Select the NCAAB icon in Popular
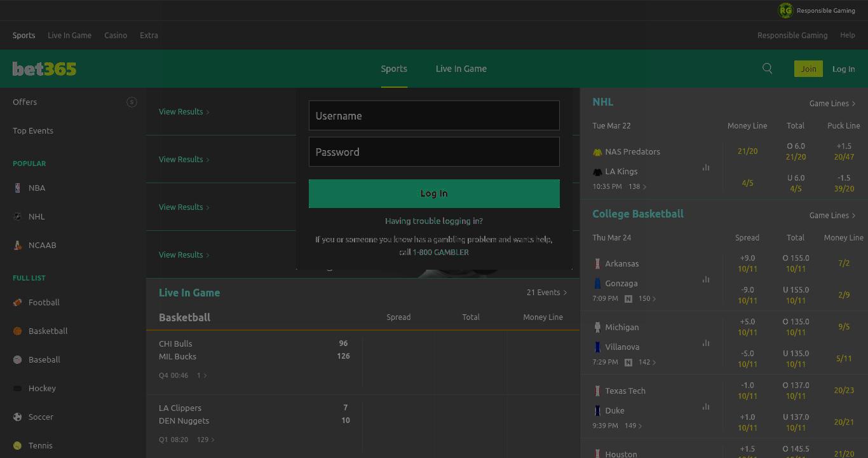The height and width of the screenshot is (458, 868). click(x=17, y=245)
